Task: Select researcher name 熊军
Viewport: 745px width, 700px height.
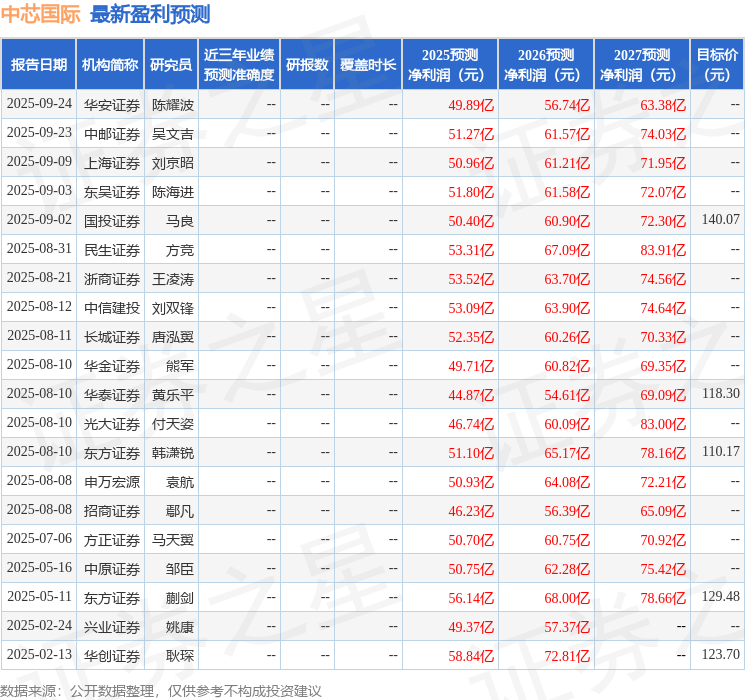Action: pyautogui.click(x=180, y=366)
